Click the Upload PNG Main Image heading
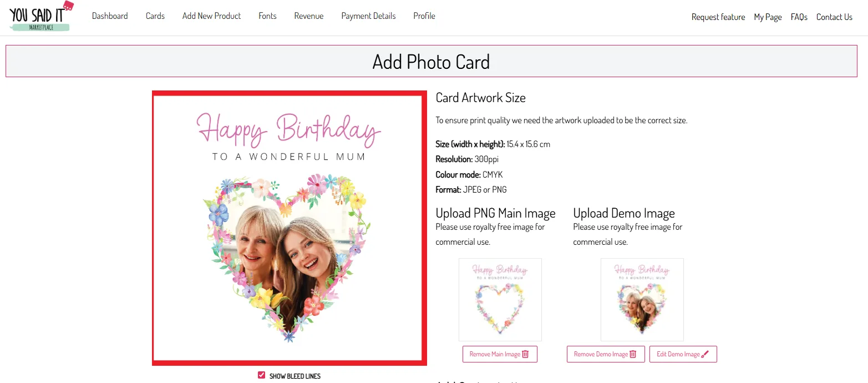868x383 pixels. click(x=495, y=214)
